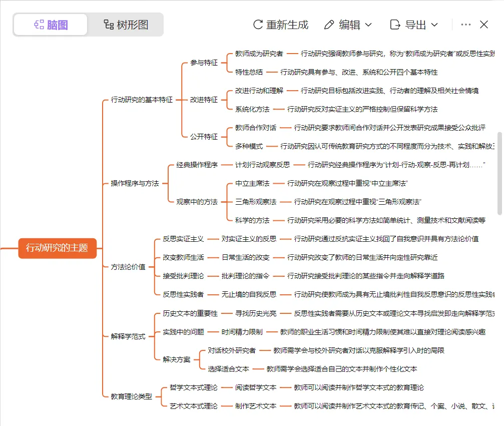504x426 pixels.
Task: Select the node 对话校外研究者
Action: [x=231, y=350]
